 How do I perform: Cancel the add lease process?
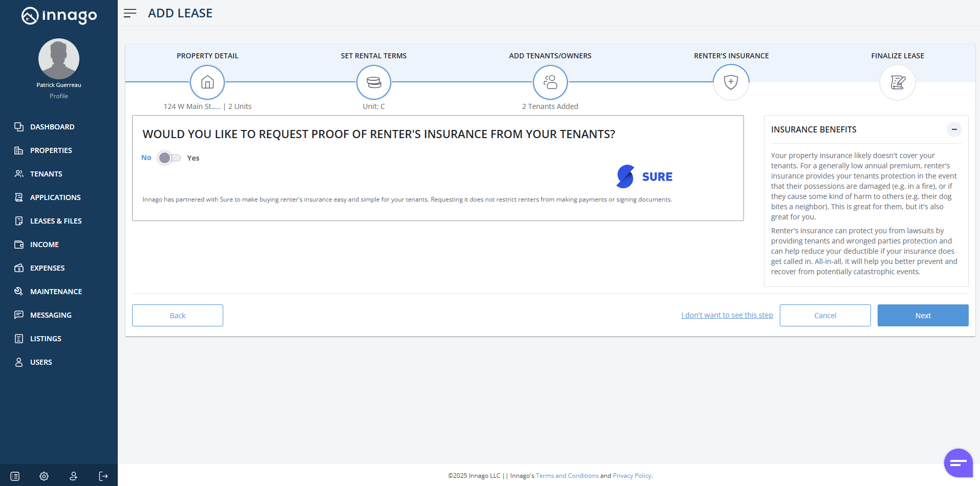coord(825,316)
